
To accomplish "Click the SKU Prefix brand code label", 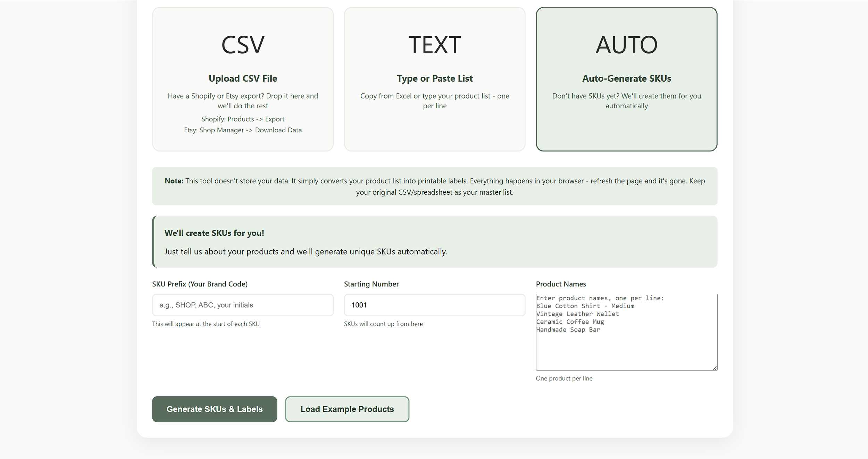I will point(200,284).
